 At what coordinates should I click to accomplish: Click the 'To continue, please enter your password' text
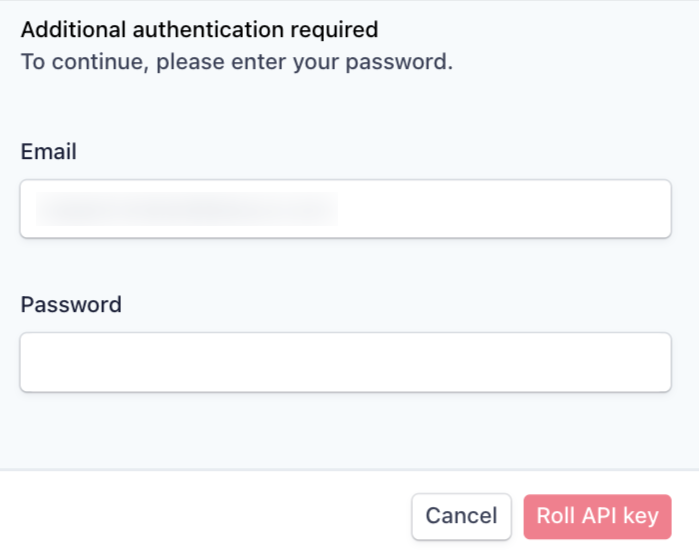click(237, 62)
